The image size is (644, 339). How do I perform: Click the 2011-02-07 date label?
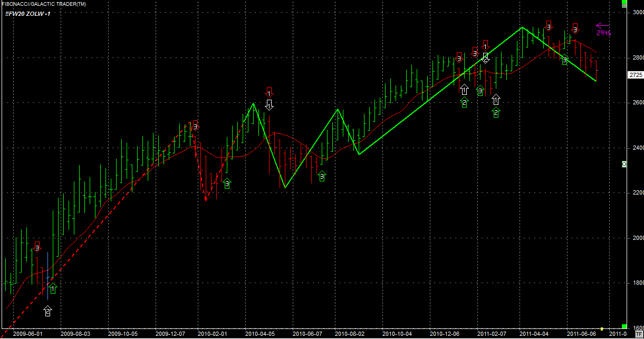(492, 334)
